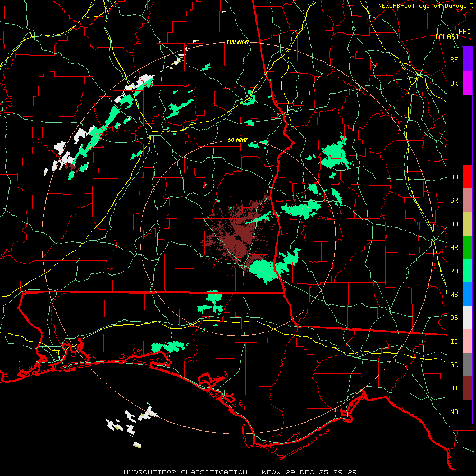Click the magenta UK legend color block
The image size is (476, 476).
coord(467,83)
